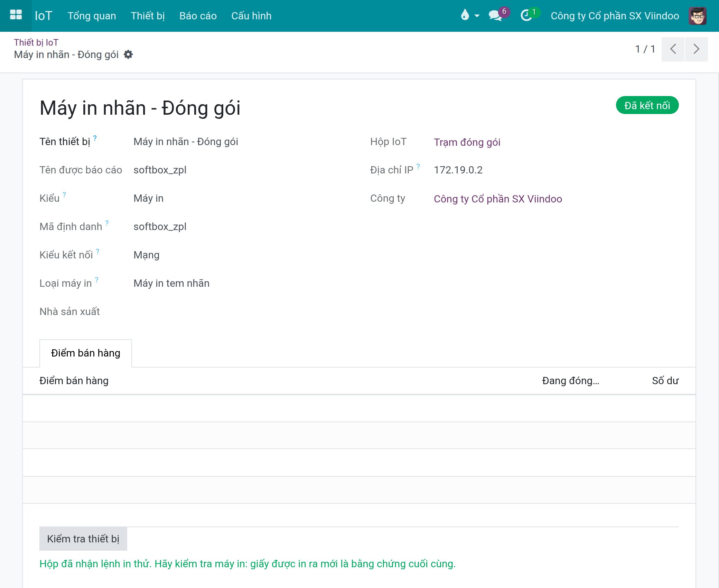This screenshot has height=588, width=719.
Task: Show help tooltip for Mã định danh
Action: coord(107,223)
